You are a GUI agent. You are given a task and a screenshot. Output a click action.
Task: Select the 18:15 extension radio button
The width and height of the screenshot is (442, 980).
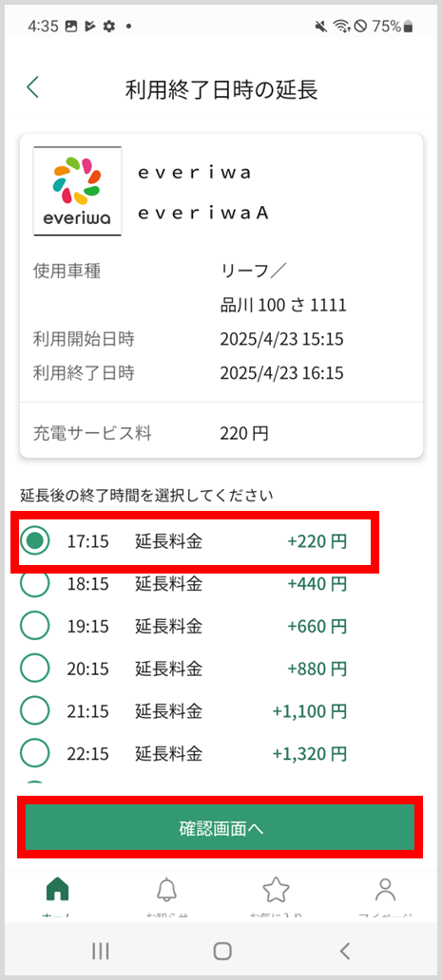click(x=34, y=584)
